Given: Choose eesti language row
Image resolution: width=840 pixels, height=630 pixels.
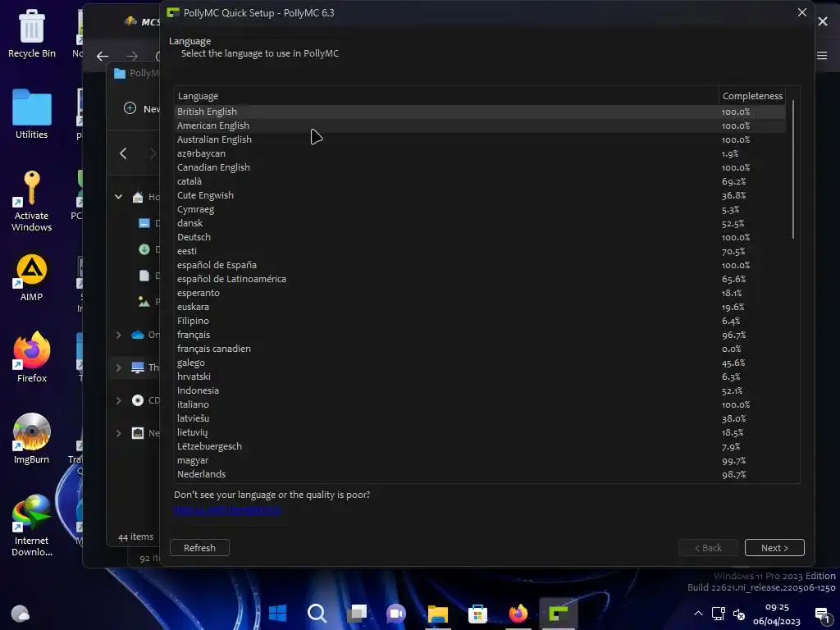Looking at the screenshot, I should pos(480,251).
